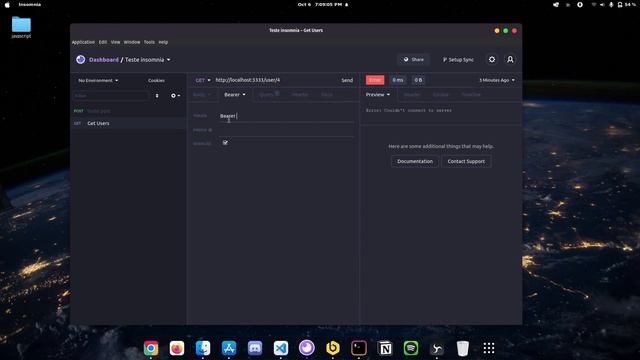The width and height of the screenshot is (640, 360).
Task: Open the Tools menu
Action: pos(149,42)
